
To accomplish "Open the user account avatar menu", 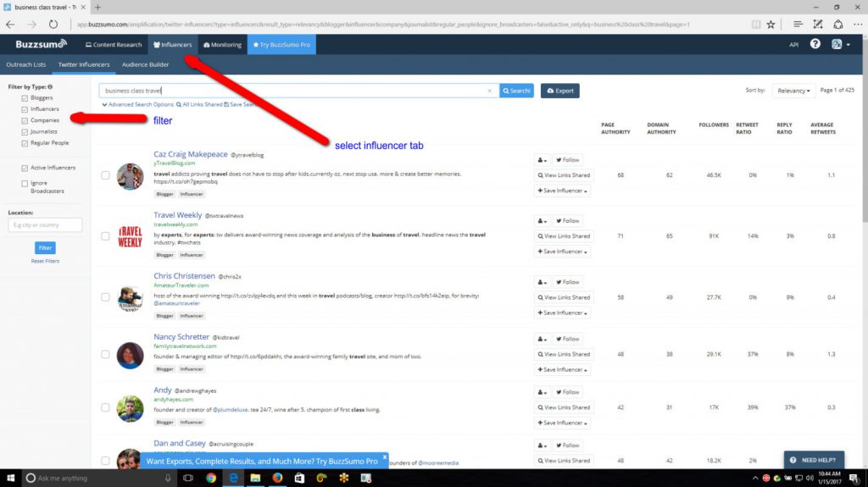I will pyautogui.click(x=840, y=44).
